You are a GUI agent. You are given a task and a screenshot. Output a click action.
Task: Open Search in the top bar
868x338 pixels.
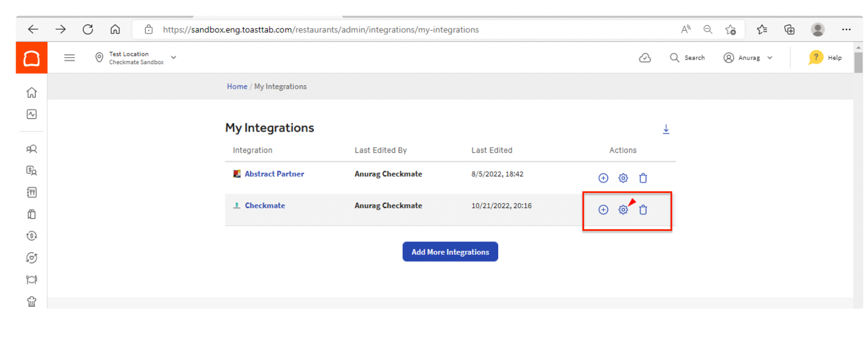coord(687,57)
